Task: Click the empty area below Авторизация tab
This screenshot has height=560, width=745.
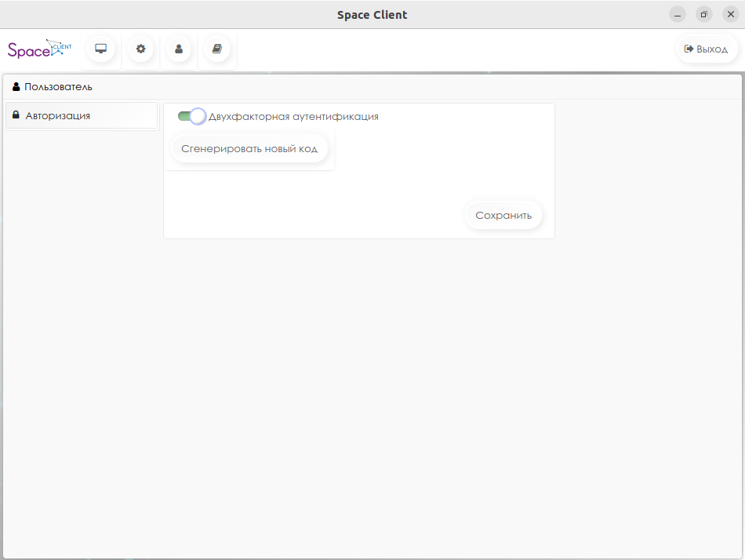Action: pyautogui.click(x=82, y=314)
